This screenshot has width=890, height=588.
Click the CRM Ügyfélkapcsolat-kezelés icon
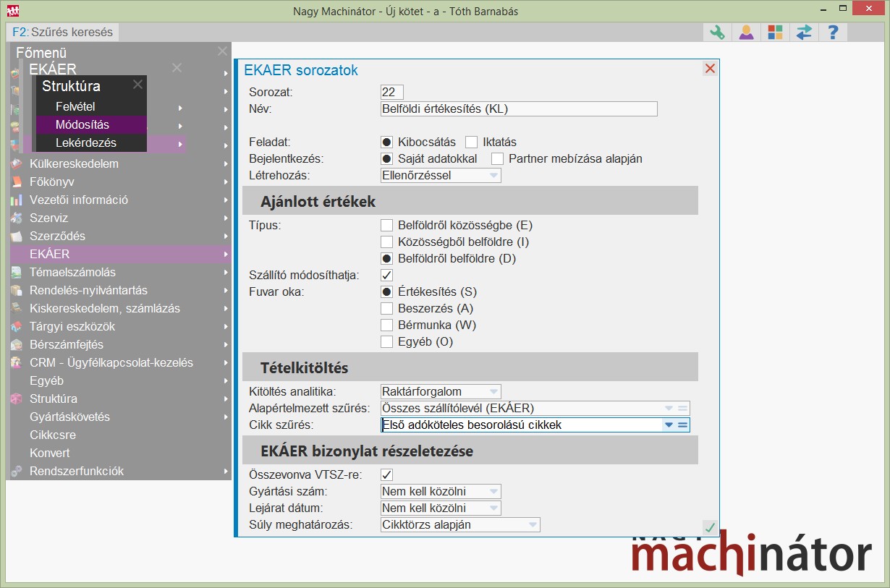click(17, 362)
